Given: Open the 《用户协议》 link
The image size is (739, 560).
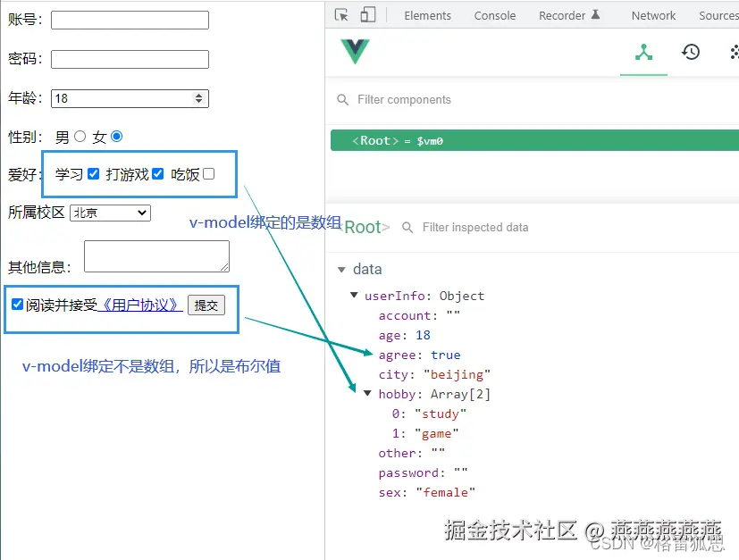Looking at the screenshot, I should (140, 305).
